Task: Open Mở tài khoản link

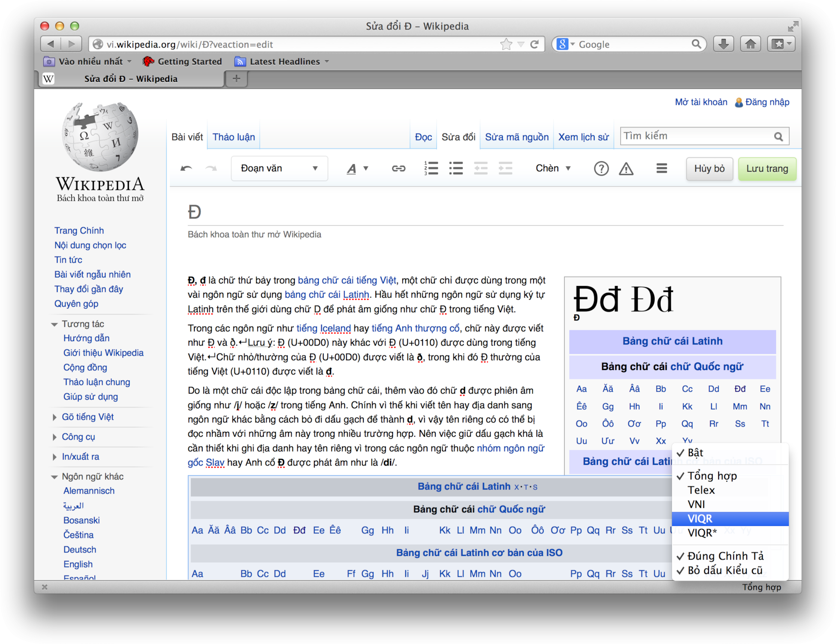Action: click(x=701, y=102)
